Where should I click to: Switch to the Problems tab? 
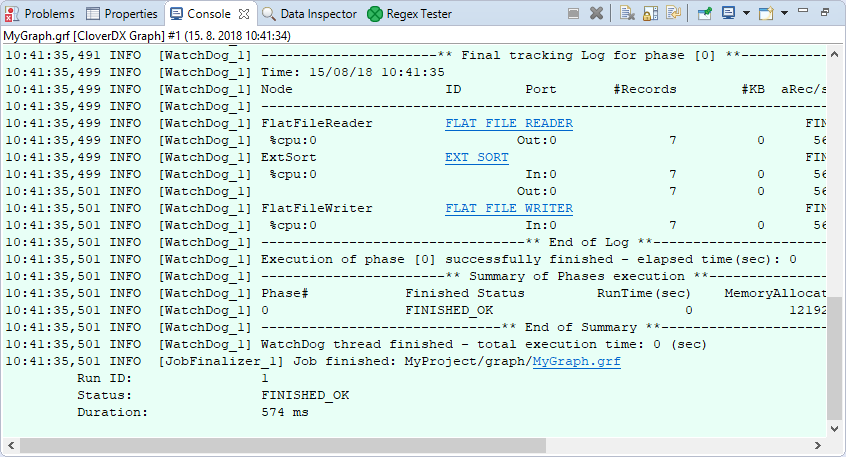click(40, 14)
